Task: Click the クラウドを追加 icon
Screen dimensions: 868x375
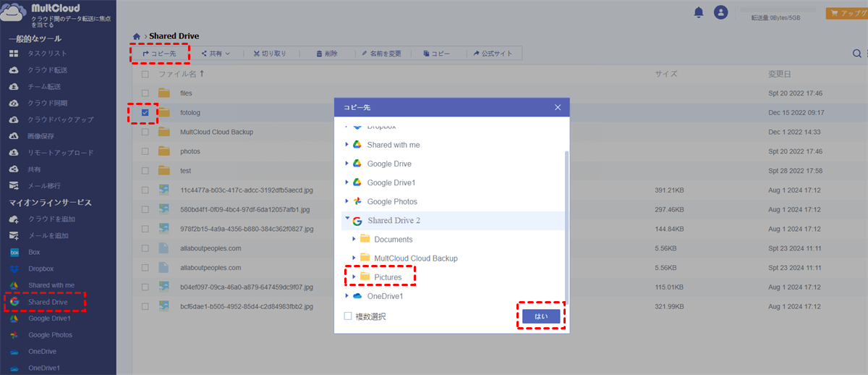Action: click(14, 219)
